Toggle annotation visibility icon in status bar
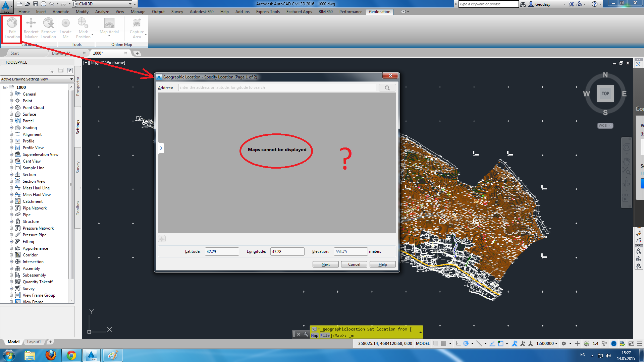The width and height of the screenshot is (644, 362). [515, 344]
